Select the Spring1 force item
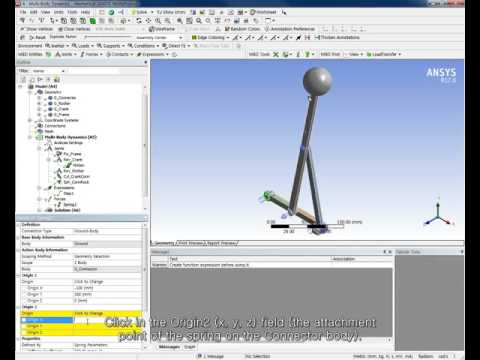Screen dimensions: 480x360 point(70,205)
